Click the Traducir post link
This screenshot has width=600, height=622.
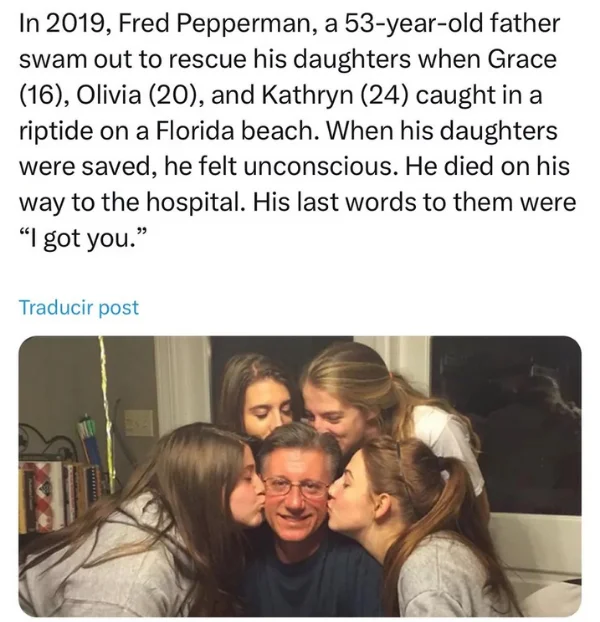pyautogui.click(x=79, y=307)
